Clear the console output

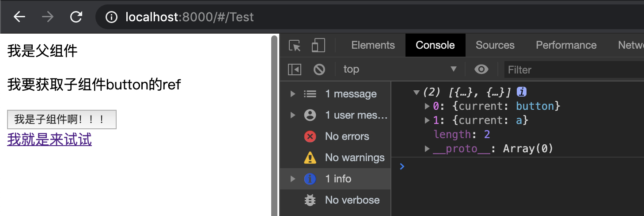pos(319,69)
